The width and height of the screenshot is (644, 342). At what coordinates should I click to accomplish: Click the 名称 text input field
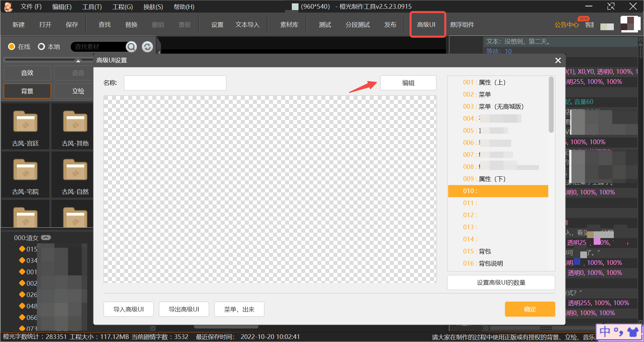pos(175,83)
